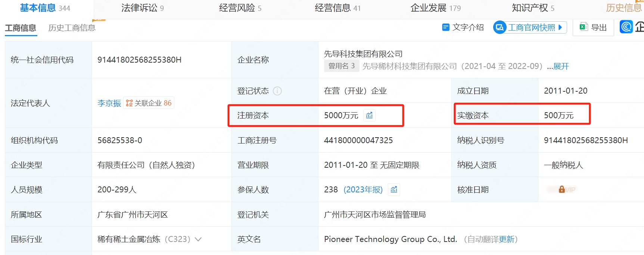644x255 pixels.
Task: Click the 关联企业 network icon
Action: pyautogui.click(x=129, y=103)
